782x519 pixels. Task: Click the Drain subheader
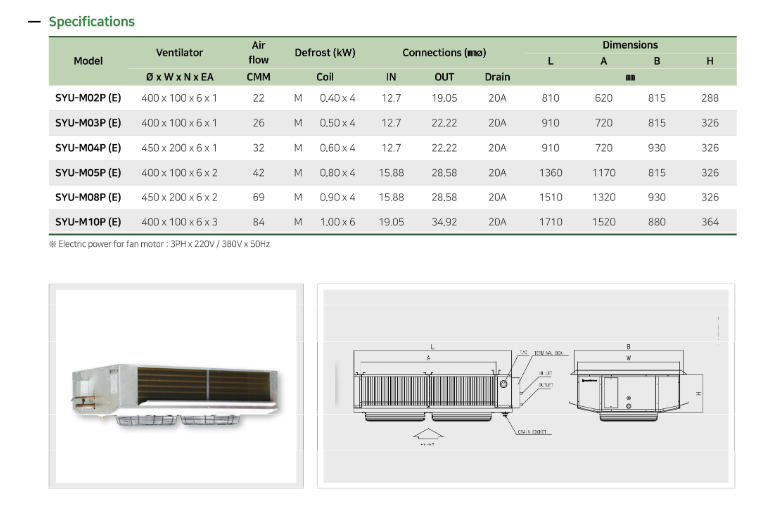(497, 77)
